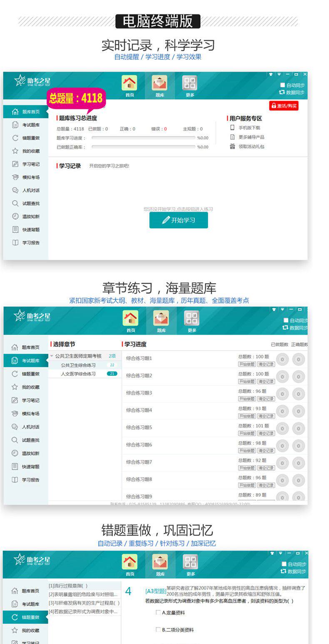This screenshot has width=329, height=644.
Task: Click 题库首页 sidebar item in 题库练习总进度 window
Action: point(26,112)
